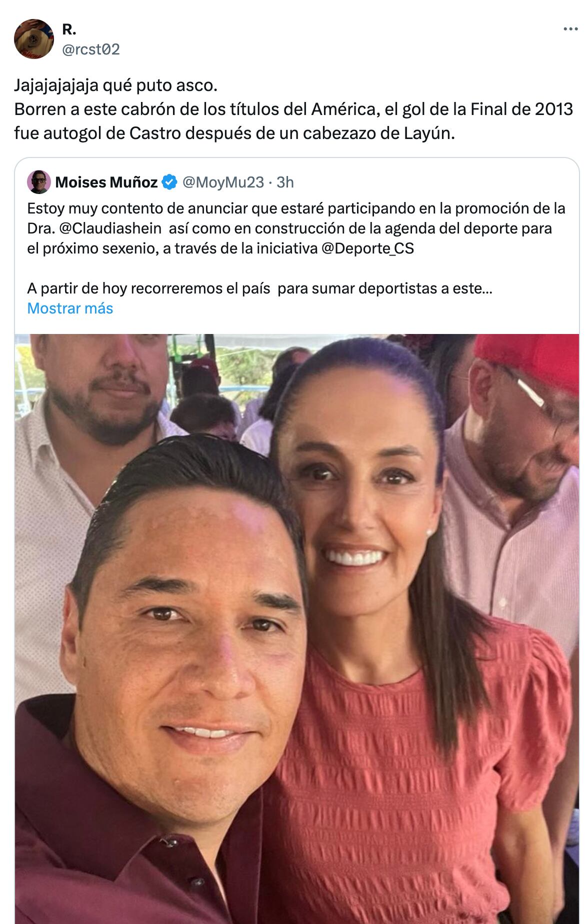Open the @rcst02 handle
Viewport: 588px width, 924px height.
coord(90,49)
